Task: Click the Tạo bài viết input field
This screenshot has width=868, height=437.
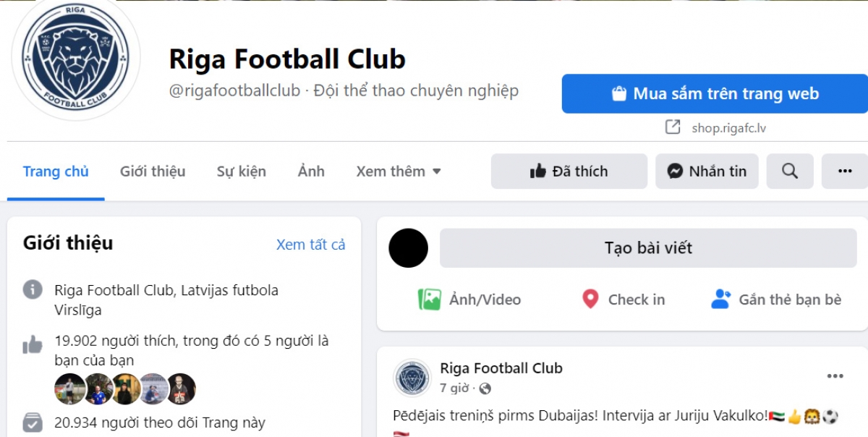Action: point(648,248)
